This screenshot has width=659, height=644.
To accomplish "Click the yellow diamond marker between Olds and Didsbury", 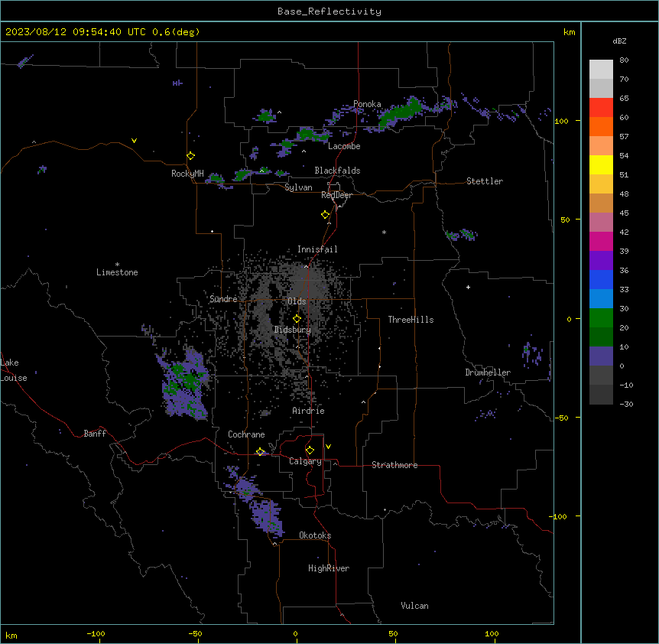I will point(297,319).
